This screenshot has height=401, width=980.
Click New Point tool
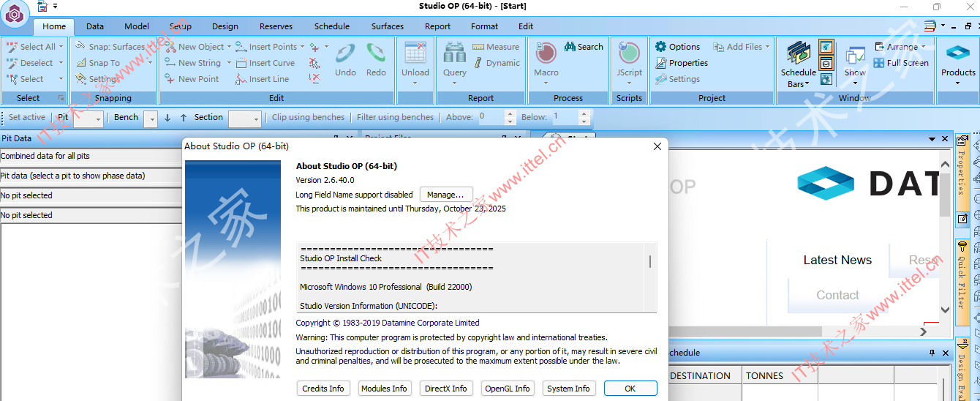click(192, 79)
